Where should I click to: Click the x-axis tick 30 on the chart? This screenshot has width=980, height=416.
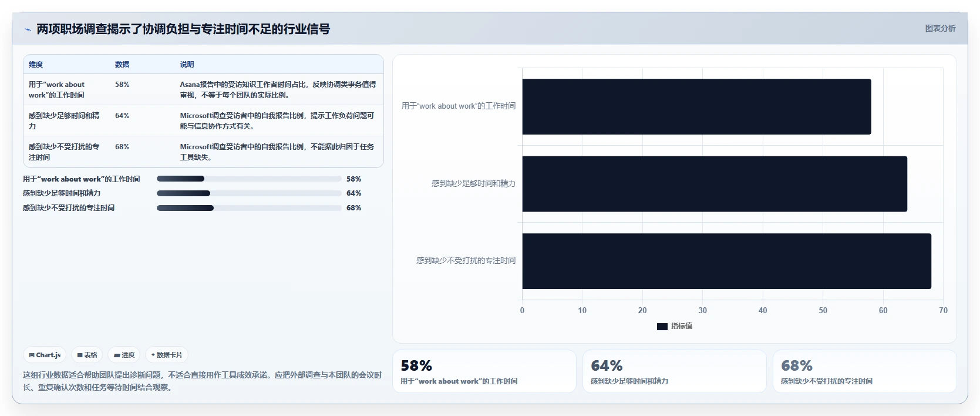(x=702, y=311)
